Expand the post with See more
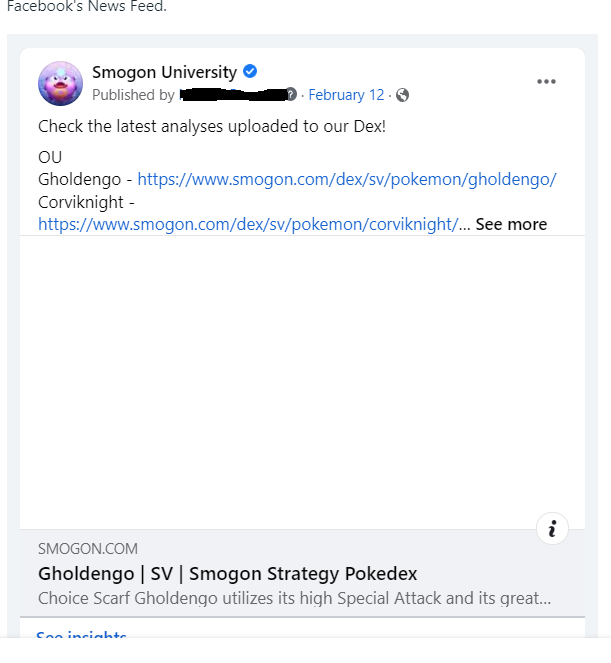 click(x=511, y=224)
